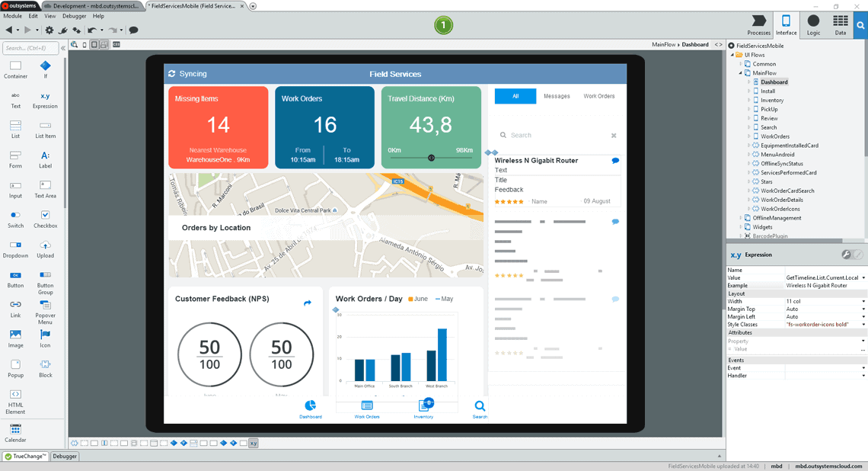Switch to the Logic layer
The height and width of the screenshot is (471, 868).
pyautogui.click(x=813, y=25)
